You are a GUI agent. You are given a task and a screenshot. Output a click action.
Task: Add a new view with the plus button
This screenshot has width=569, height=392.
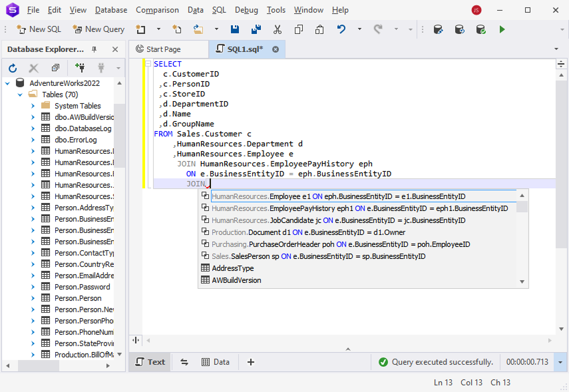(251, 361)
